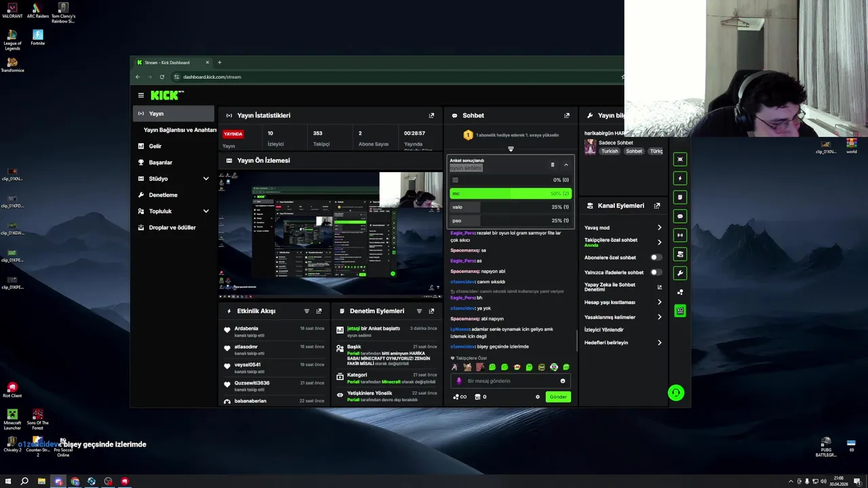The height and width of the screenshot is (488, 868).
Task: Click the wrench sidebar widget icon
Action: (x=680, y=273)
